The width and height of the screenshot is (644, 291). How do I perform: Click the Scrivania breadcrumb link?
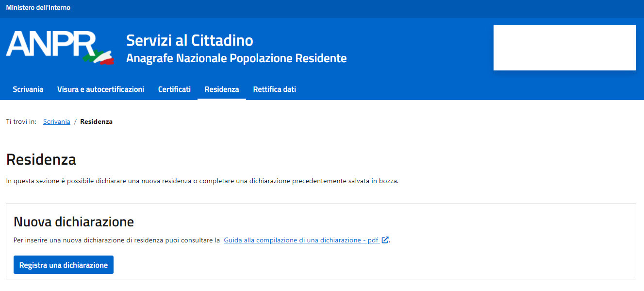57,122
